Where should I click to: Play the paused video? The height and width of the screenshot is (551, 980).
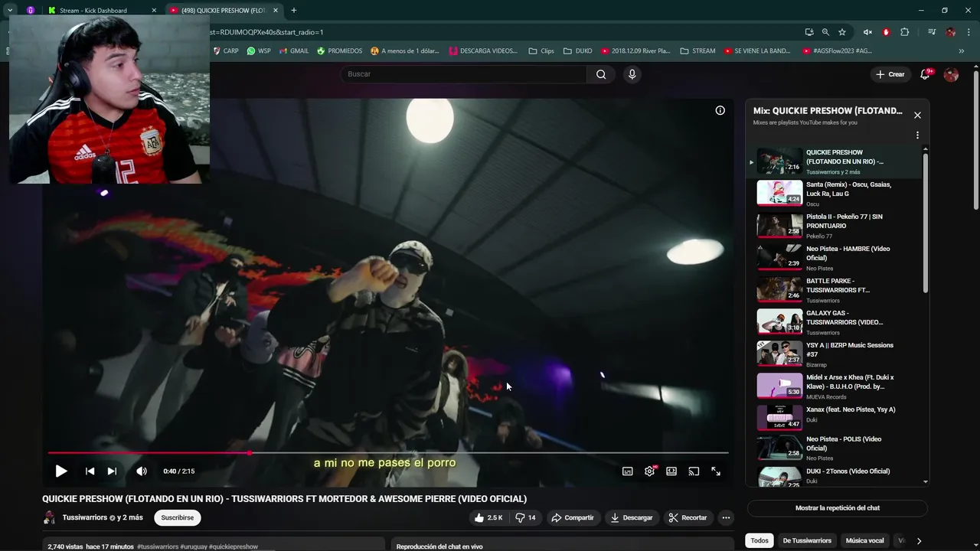pyautogui.click(x=61, y=471)
